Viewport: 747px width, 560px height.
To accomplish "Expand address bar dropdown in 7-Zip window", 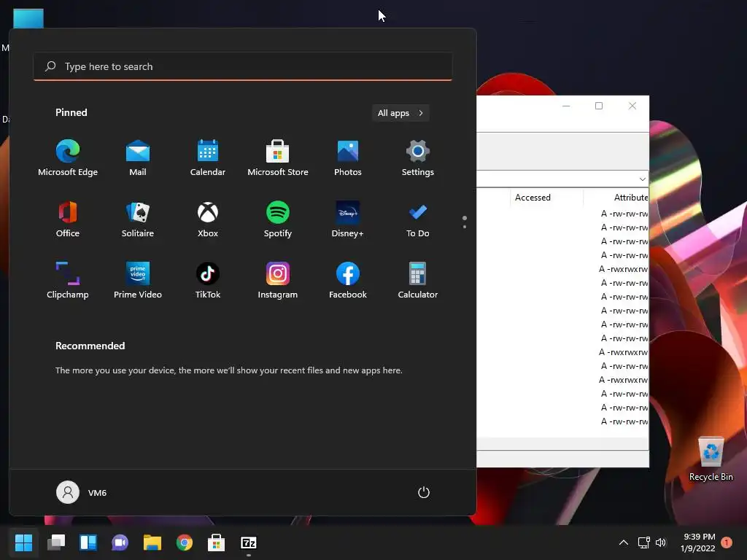I will [x=642, y=179].
